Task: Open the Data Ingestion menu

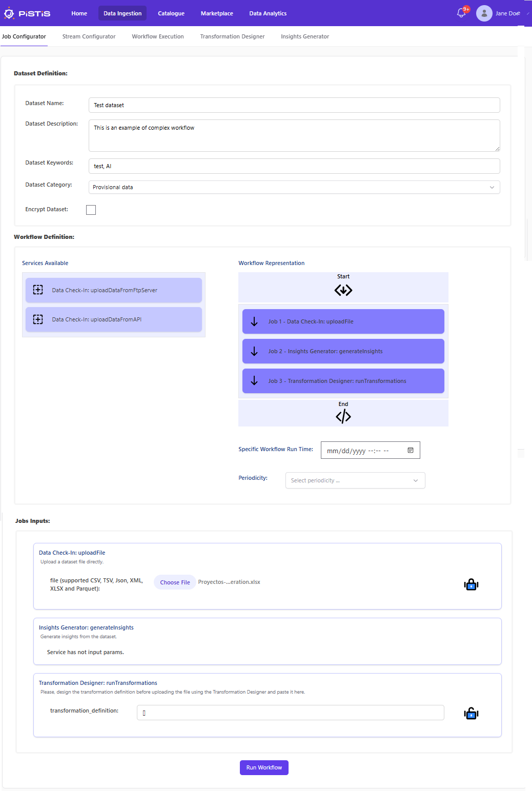Action: (x=122, y=13)
